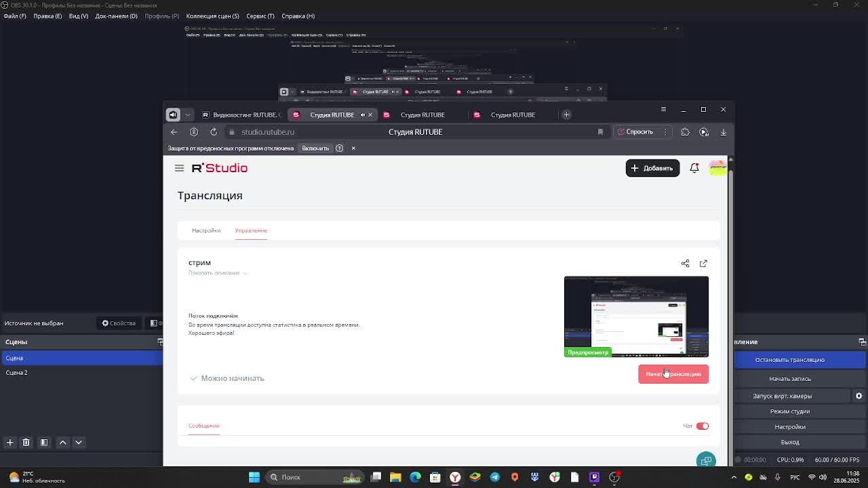The height and width of the screenshot is (488, 868).
Task: Open the profile avatar in R Studio
Action: pyautogui.click(x=717, y=168)
